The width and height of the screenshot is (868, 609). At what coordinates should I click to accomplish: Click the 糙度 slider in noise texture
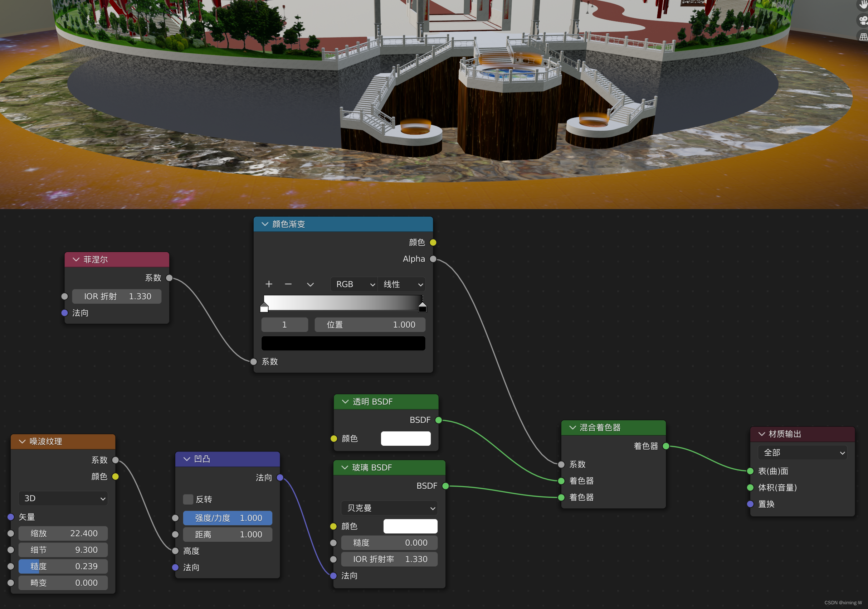click(63, 566)
